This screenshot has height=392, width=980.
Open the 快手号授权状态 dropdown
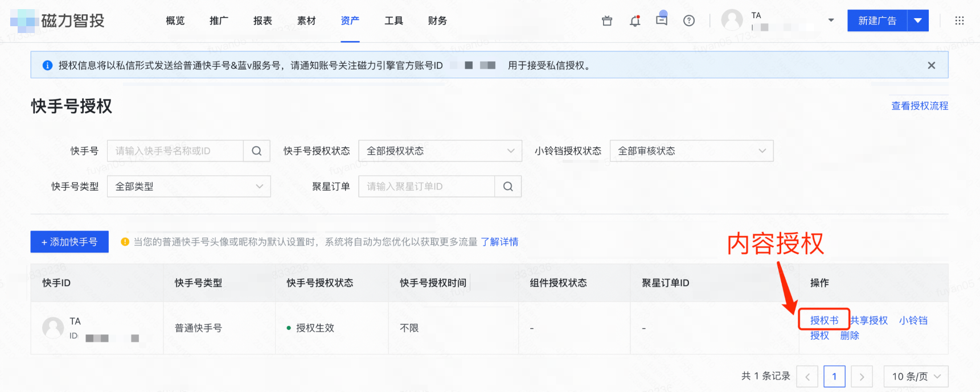(x=440, y=151)
